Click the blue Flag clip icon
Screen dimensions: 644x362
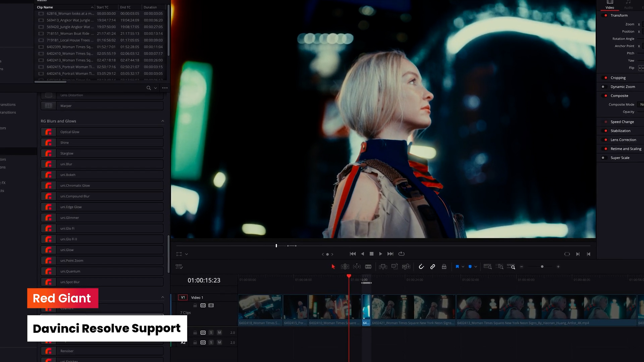tap(457, 267)
